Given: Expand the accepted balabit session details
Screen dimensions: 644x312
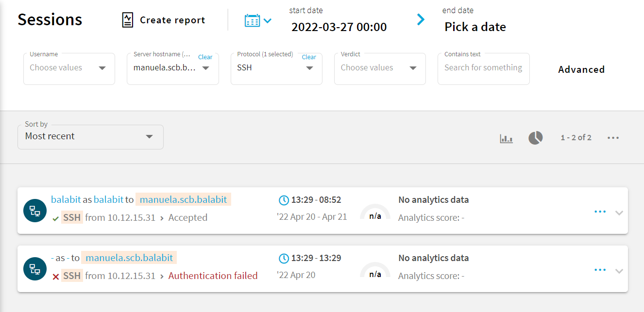Looking at the screenshot, I should (619, 213).
